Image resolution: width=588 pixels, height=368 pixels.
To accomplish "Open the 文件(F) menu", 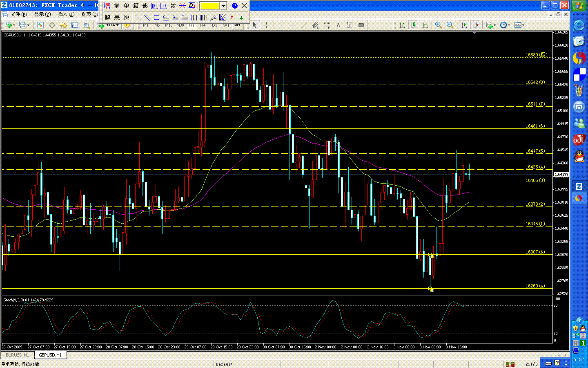I will point(19,14).
